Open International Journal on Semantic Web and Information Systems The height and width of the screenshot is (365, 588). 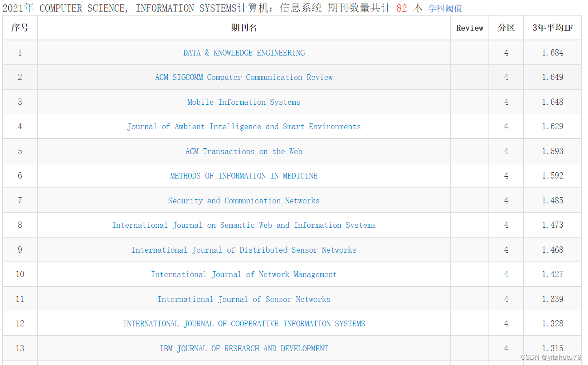click(244, 225)
